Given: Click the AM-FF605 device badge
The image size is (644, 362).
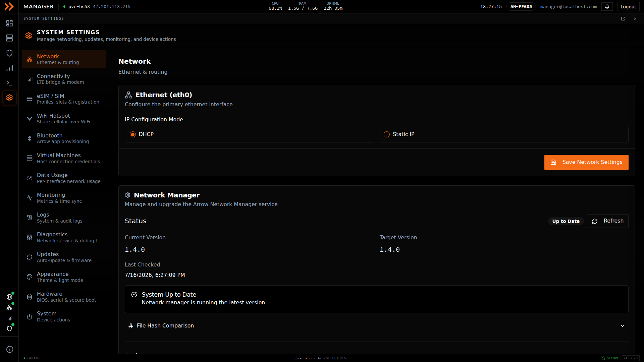Looking at the screenshot, I should [x=521, y=7].
